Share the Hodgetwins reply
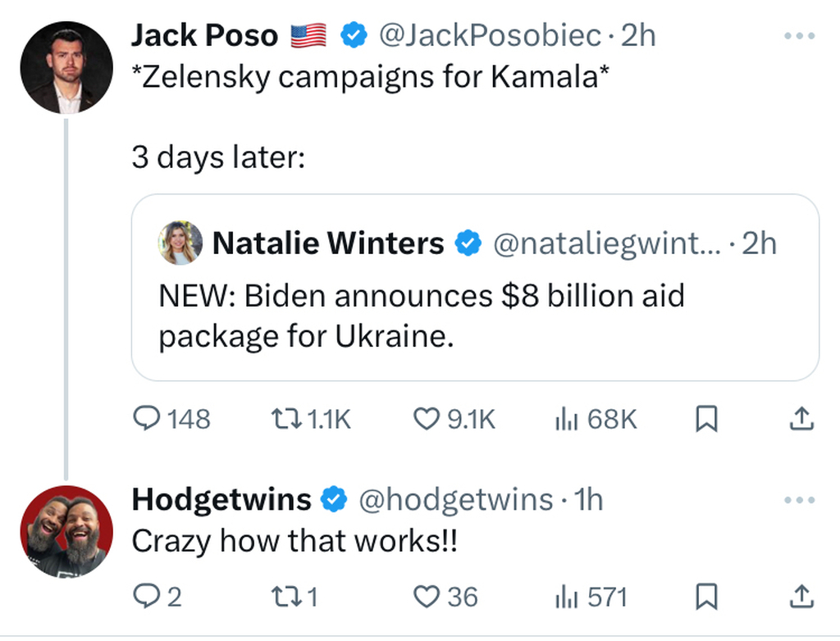Image resolution: width=840 pixels, height=641 pixels. click(801, 597)
